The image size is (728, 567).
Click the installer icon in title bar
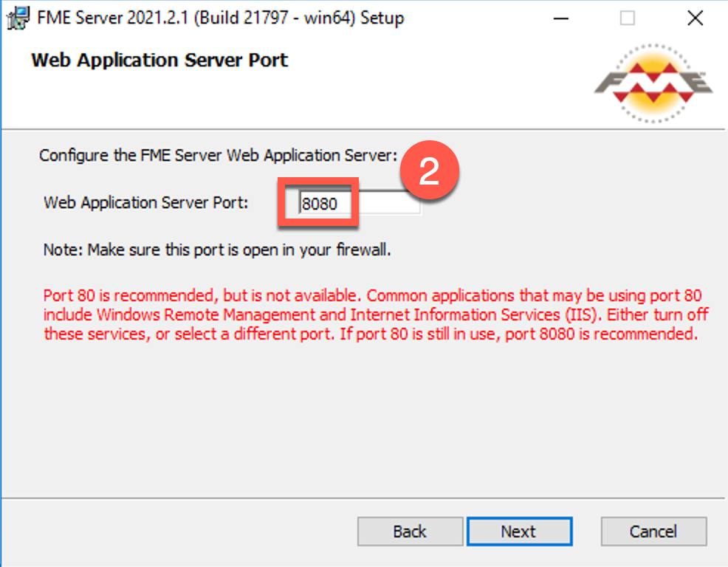18,18
